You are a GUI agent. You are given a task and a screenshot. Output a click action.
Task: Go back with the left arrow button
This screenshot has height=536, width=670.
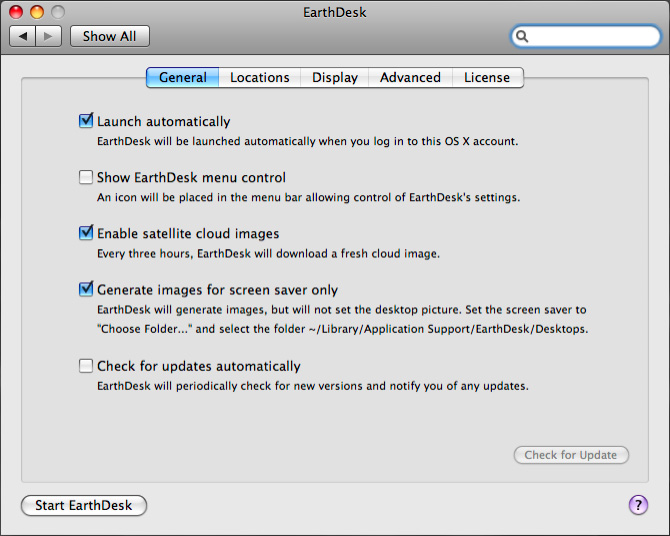[x=23, y=36]
